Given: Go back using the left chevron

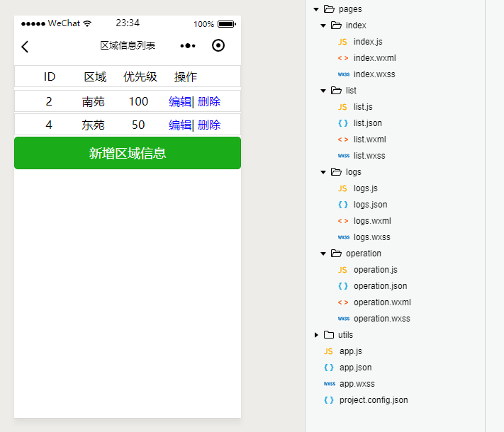Looking at the screenshot, I should pos(25,47).
